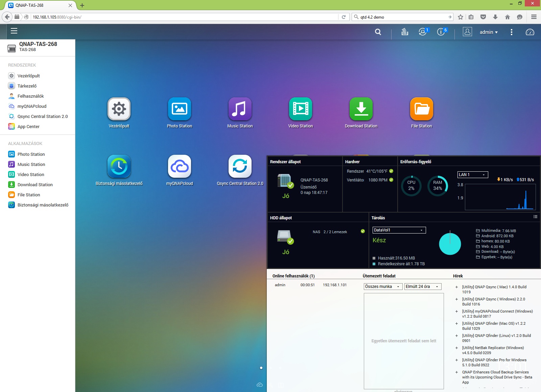
Task: Click the QNAP-TAS-268 browser tab
Action: coord(41,5)
